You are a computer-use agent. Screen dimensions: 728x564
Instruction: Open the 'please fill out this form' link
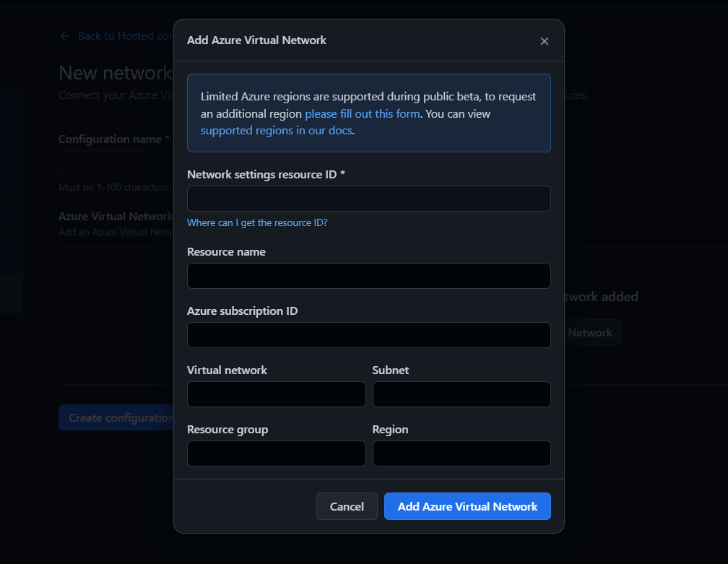[362, 113]
